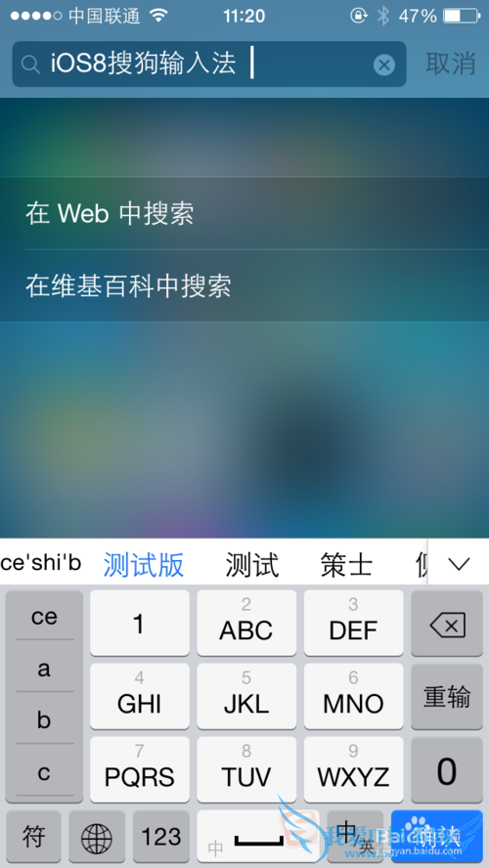The image size is (489, 868).
Task: Expand the candidate word list chevron
Action: click(x=459, y=564)
